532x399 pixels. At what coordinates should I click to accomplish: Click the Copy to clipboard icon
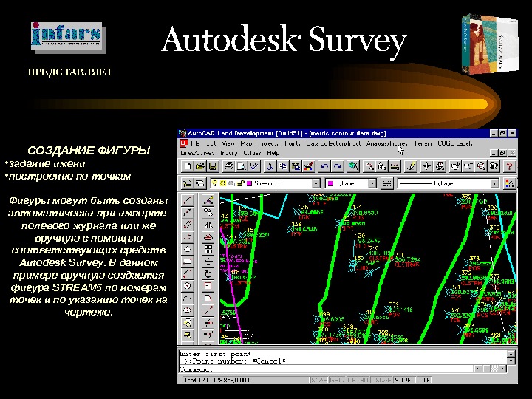[x=282, y=166]
